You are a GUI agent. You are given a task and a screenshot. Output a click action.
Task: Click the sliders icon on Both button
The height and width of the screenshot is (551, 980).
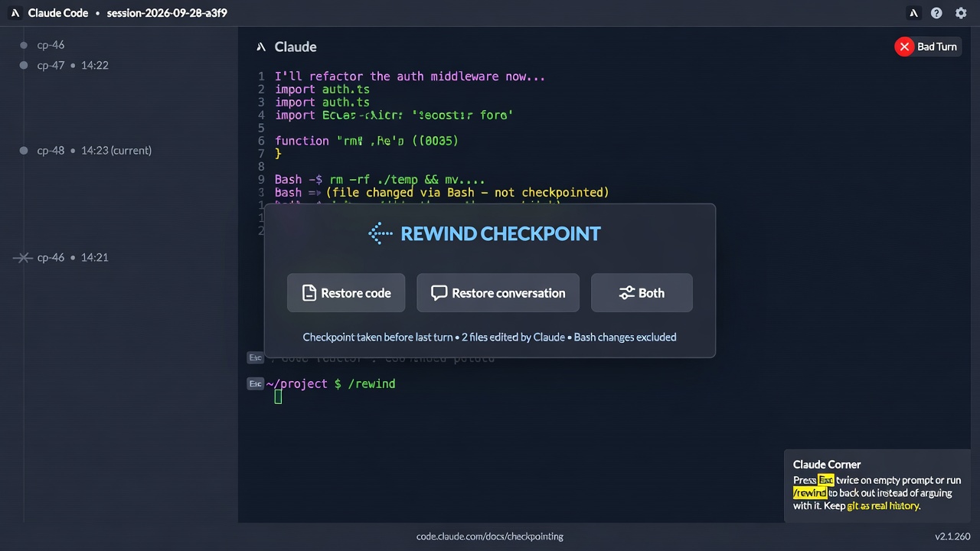click(x=626, y=293)
